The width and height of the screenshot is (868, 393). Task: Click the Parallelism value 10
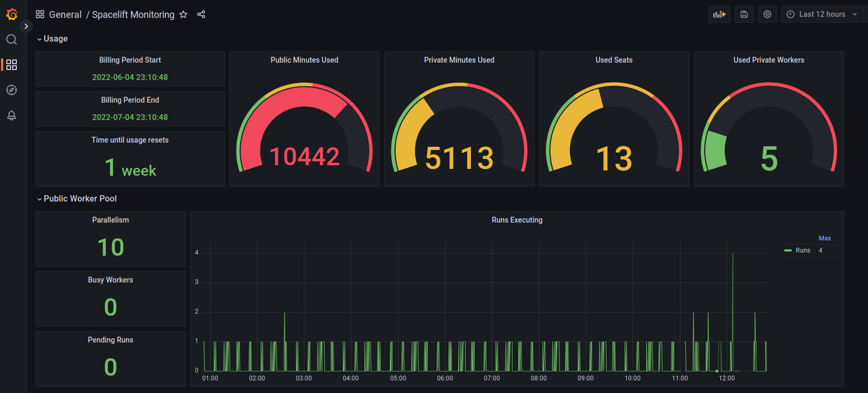(111, 247)
